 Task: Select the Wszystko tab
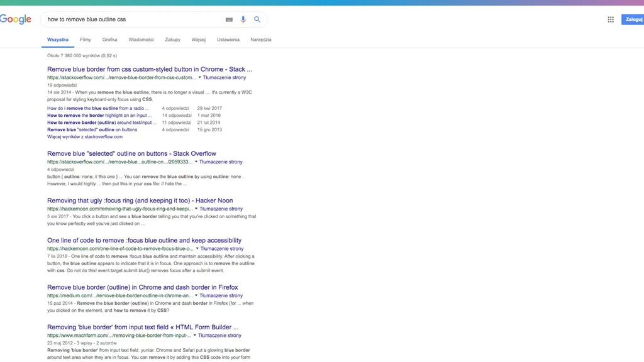(x=58, y=40)
